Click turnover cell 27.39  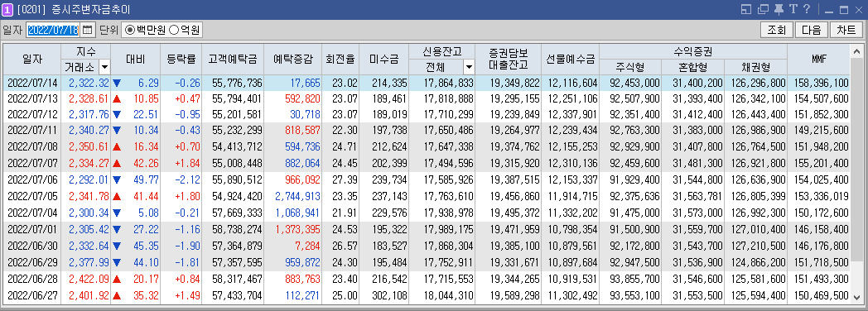(x=345, y=179)
